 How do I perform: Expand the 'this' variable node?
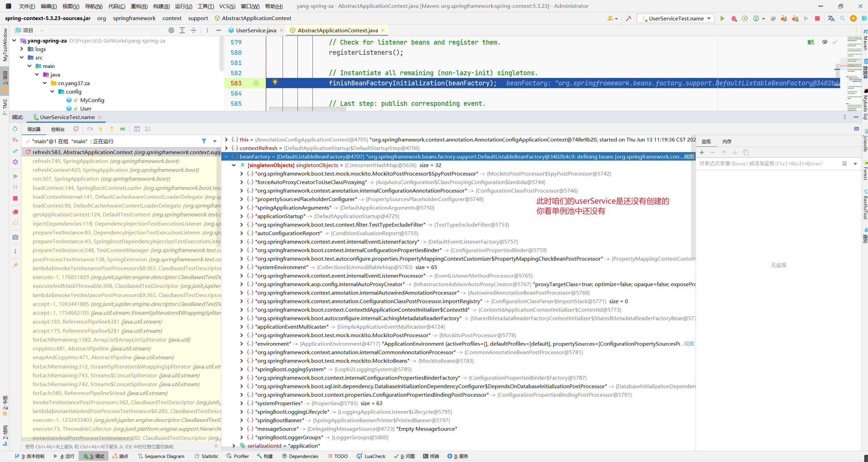pos(226,139)
